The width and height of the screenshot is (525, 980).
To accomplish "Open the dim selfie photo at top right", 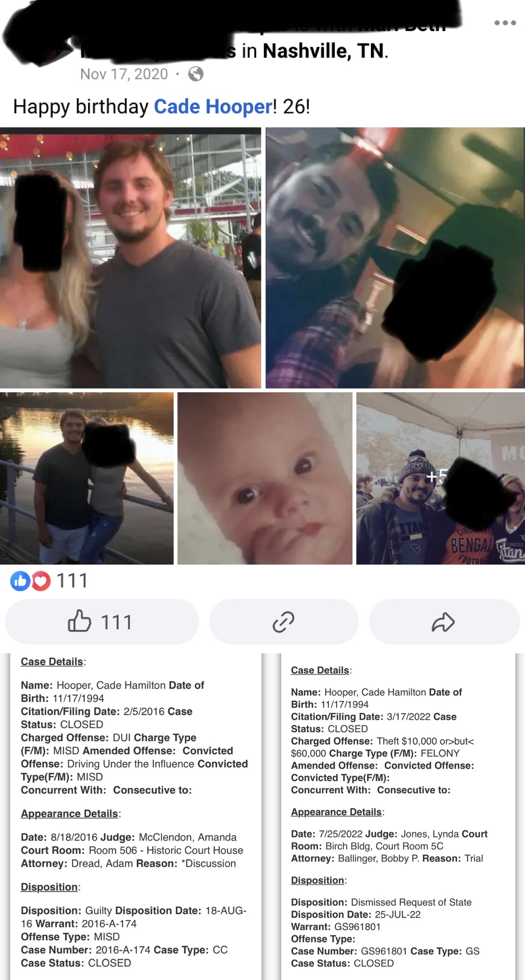I will pyautogui.click(x=395, y=258).
